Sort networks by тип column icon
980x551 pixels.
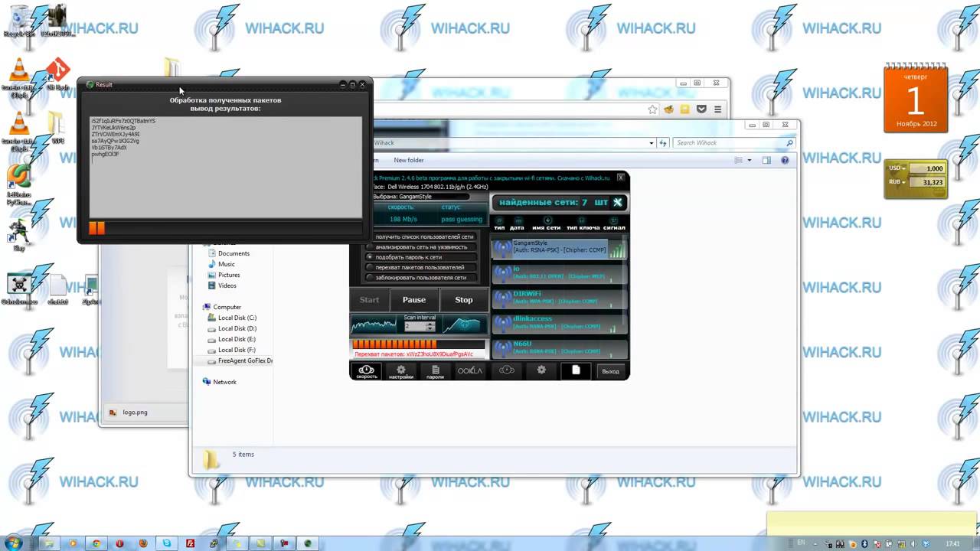[499, 223]
